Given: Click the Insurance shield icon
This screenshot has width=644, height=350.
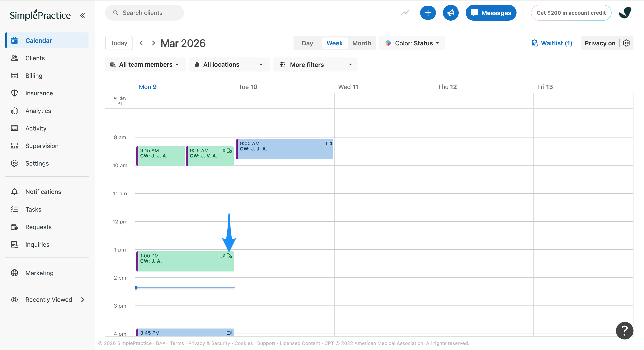Looking at the screenshot, I should tap(14, 93).
